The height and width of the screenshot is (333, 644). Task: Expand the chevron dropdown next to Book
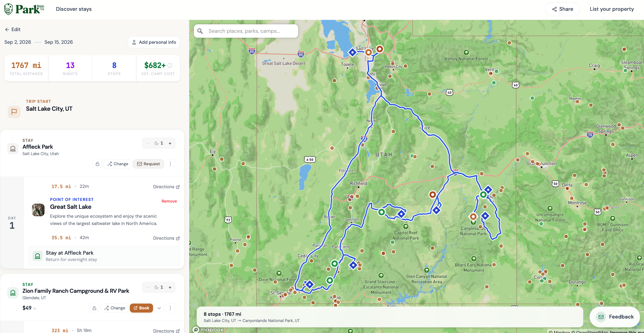tap(159, 308)
